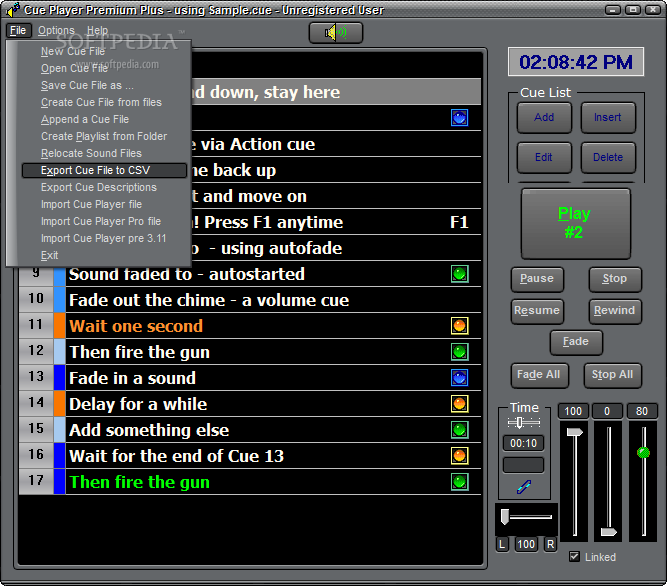Click the Fade button

click(576, 342)
